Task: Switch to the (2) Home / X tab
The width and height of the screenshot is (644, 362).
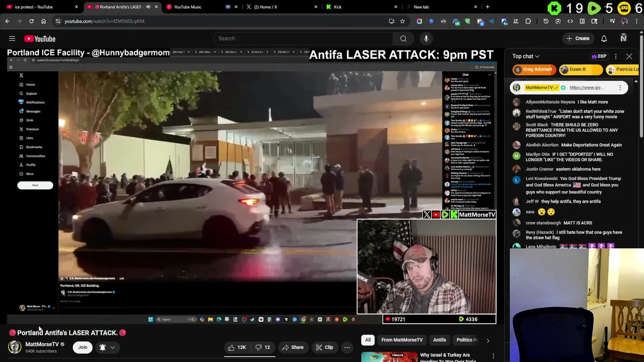Action: (282, 7)
